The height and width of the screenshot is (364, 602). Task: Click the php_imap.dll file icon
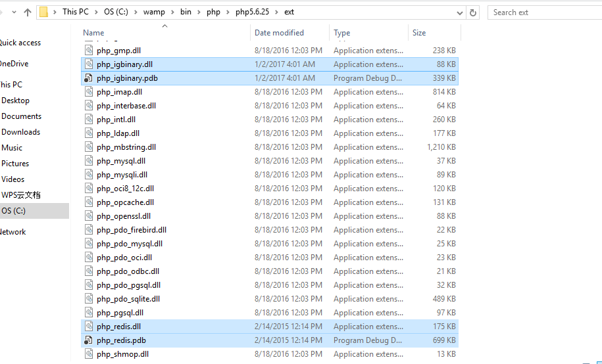click(x=89, y=92)
